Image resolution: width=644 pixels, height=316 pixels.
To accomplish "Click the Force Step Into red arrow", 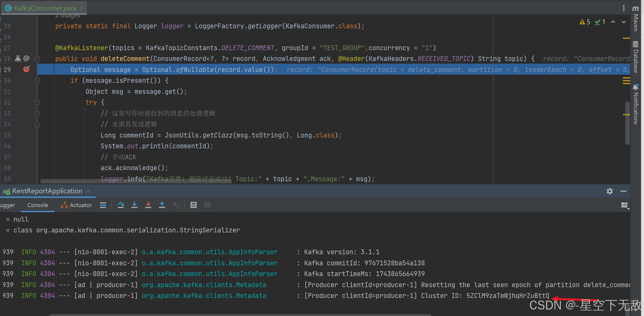I will (x=148, y=205).
